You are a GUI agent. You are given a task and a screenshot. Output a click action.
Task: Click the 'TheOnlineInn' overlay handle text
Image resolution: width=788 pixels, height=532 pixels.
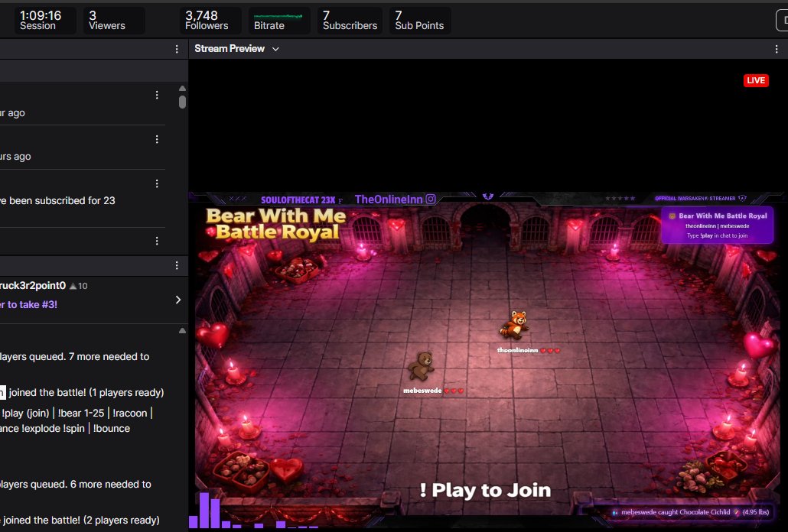pyautogui.click(x=389, y=199)
